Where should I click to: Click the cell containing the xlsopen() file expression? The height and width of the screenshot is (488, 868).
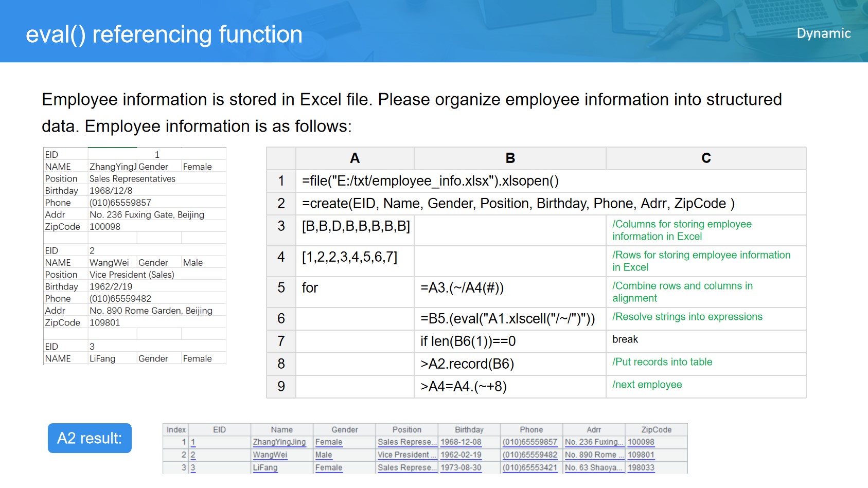click(430, 181)
